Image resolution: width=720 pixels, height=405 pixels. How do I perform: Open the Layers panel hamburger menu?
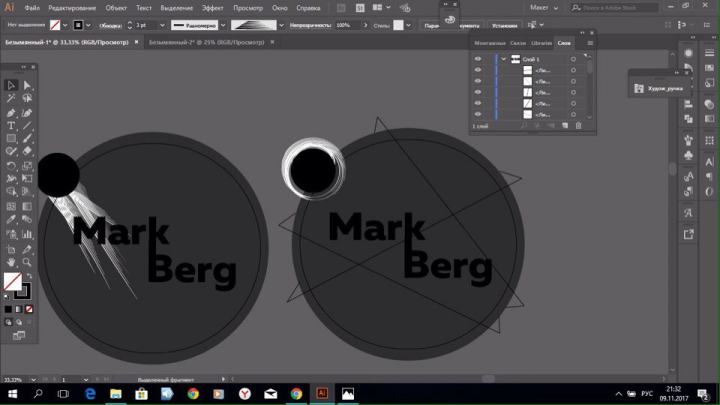pyautogui.click(x=590, y=43)
